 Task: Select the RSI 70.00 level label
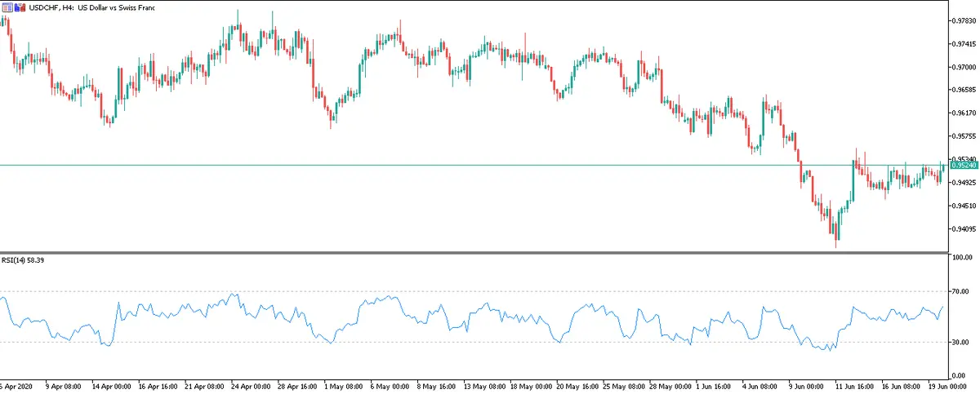(959, 291)
